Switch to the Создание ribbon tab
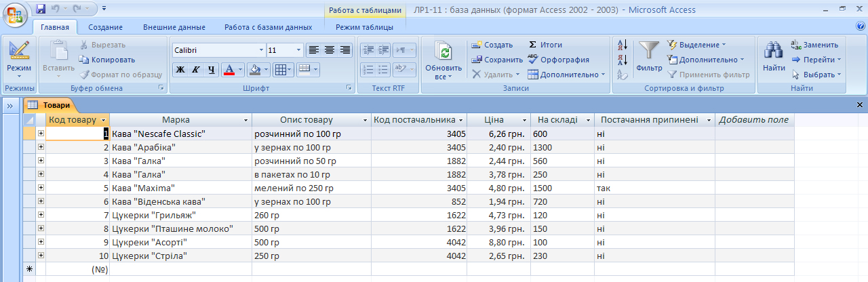The image size is (868, 282). tap(105, 27)
